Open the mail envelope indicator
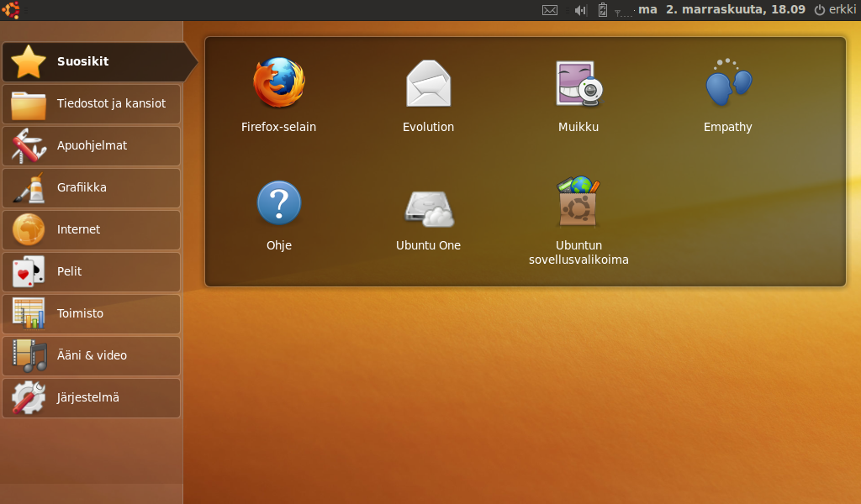The width and height of the screenshot is (861, 504). coord(550,10)
